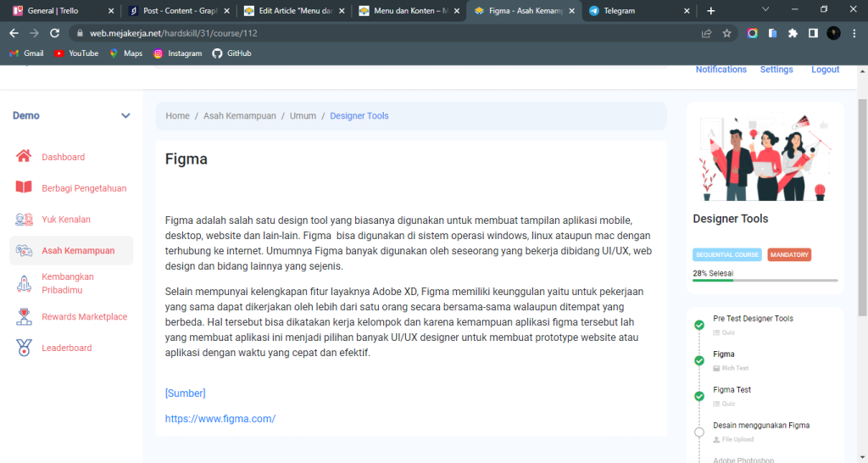Image resolution: width=868 pixels, height=463 pixels.
Task: Open the Chrome three-dot menu
Action: click(x=854, y=33)
